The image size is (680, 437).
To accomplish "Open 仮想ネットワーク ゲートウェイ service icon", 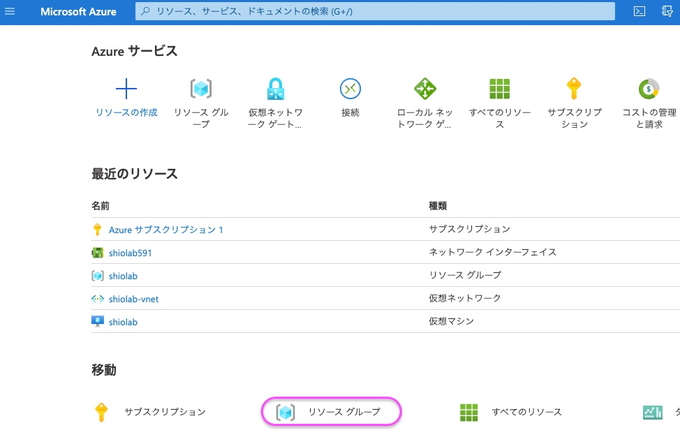I will point(275,88).
